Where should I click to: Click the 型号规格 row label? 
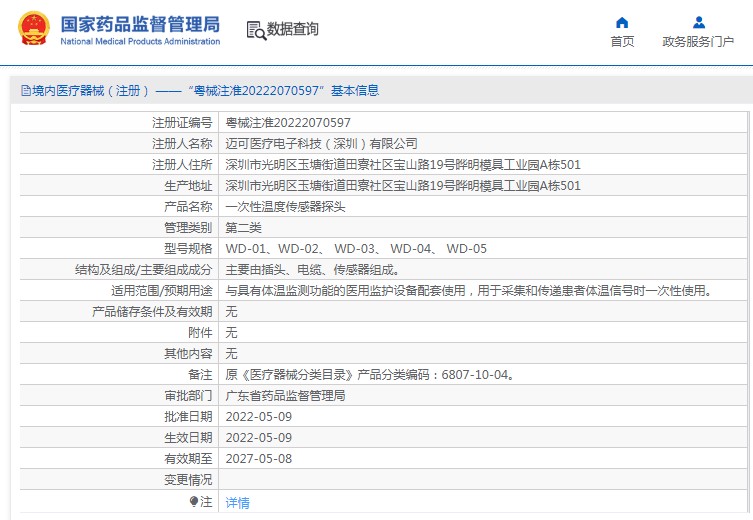click(x=188, y=249)
